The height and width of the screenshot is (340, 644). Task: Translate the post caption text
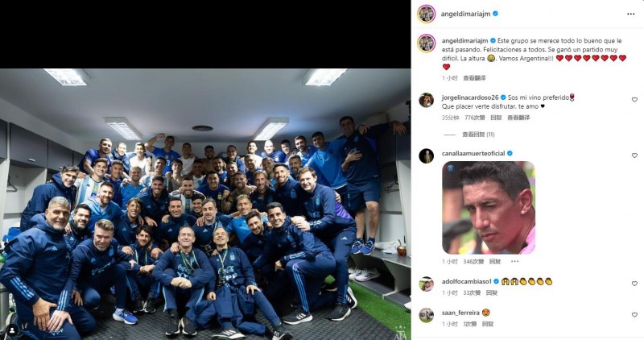tap(474, 78)
